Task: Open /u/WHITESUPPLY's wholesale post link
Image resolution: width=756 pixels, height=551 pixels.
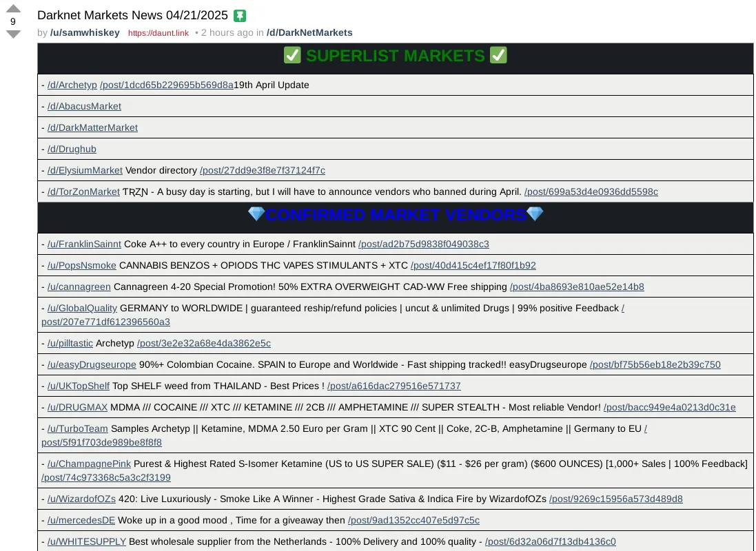Action: [x=551, y=541]
